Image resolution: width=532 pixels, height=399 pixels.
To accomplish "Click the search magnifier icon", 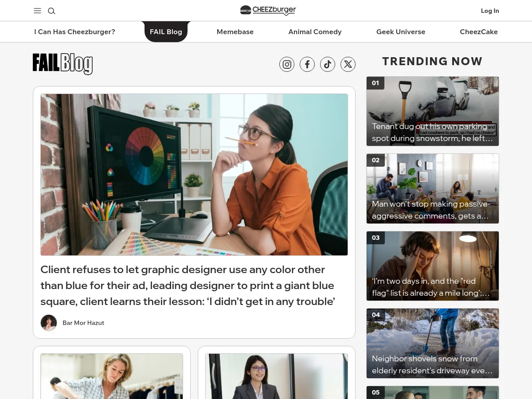I will [51, 11].
